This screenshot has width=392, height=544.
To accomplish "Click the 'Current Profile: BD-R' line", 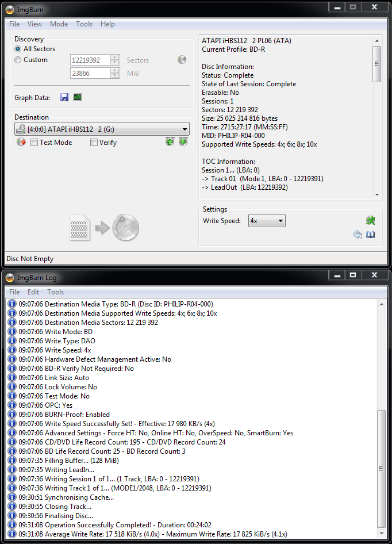I will [233, 49].
